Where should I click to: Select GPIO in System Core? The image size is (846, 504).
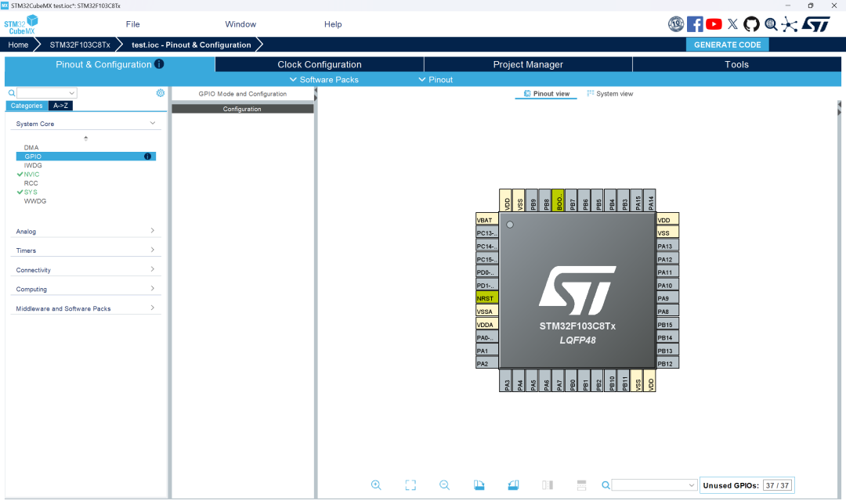point(86,157)
